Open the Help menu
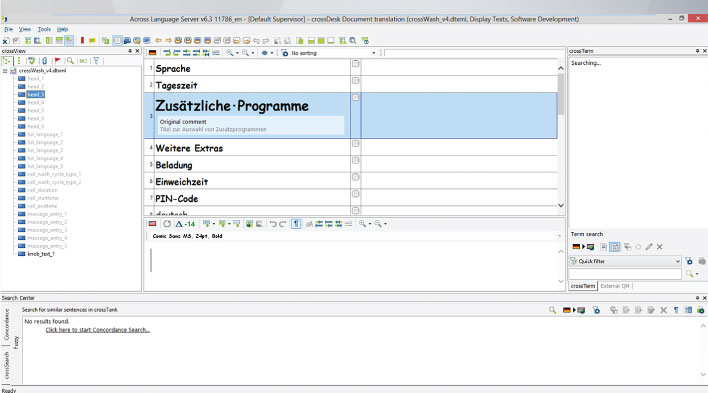This screenshot has height=393, width=708. click(x=62, y=29)
